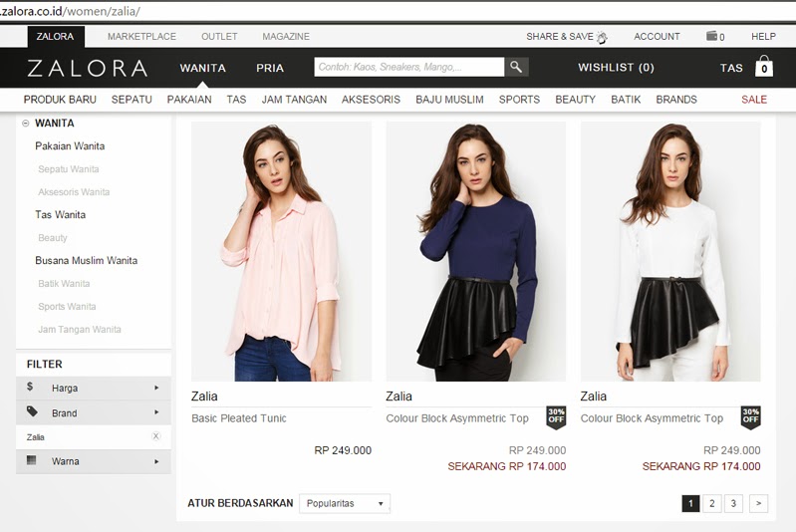
Task: Open the HELP link
Action: [763, 37]
